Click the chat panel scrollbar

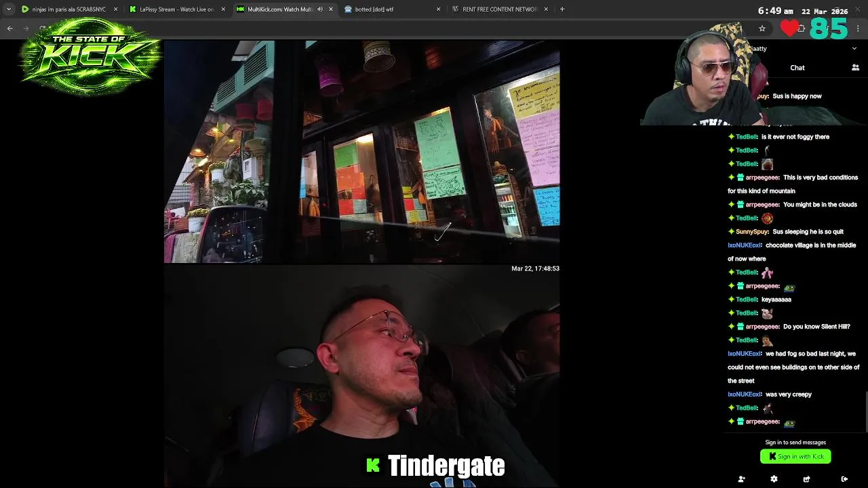(x=866, y=411)
